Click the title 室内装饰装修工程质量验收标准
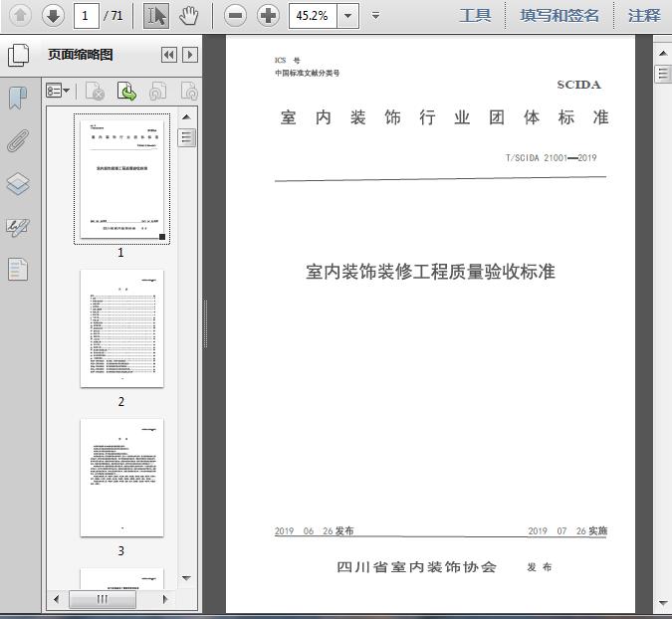The height and width of the screenshot is (619, 672). point(430,272)
